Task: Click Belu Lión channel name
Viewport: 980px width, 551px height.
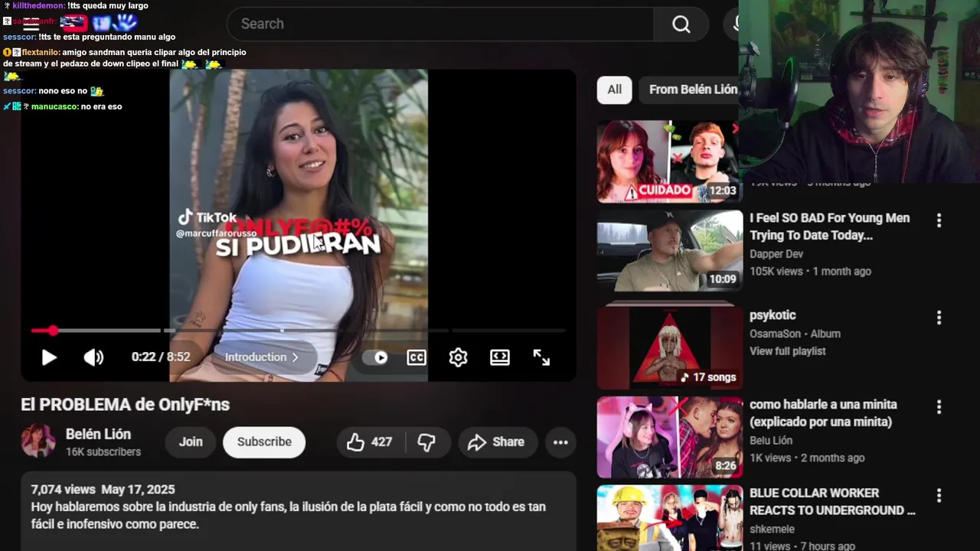Action: coord(771,441)
